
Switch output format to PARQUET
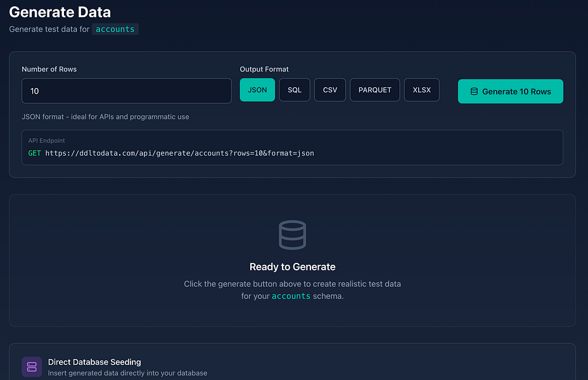pyautogui.click(x=374, y=90)
